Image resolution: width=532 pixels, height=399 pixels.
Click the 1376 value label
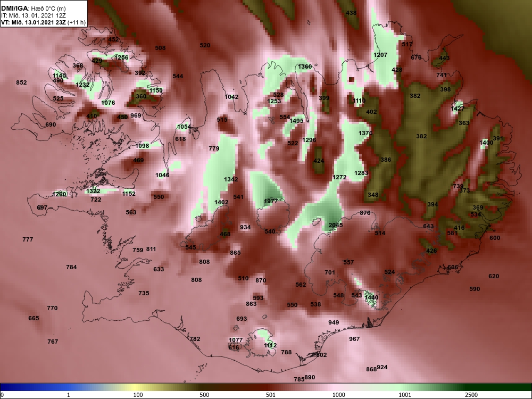point(365,133)
